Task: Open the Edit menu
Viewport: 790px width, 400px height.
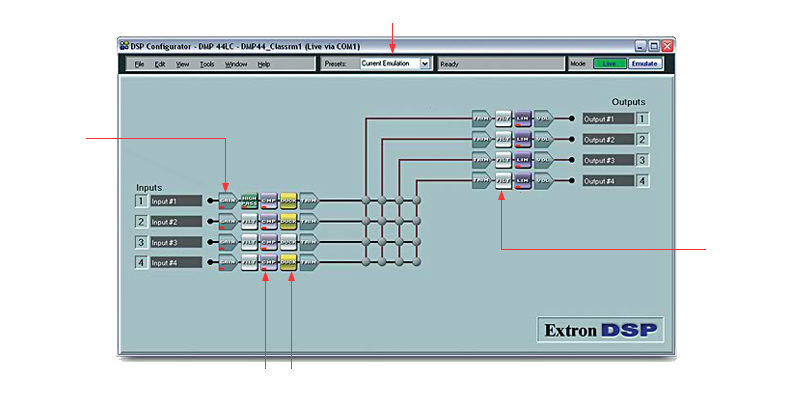Action: tap(160, 64)
